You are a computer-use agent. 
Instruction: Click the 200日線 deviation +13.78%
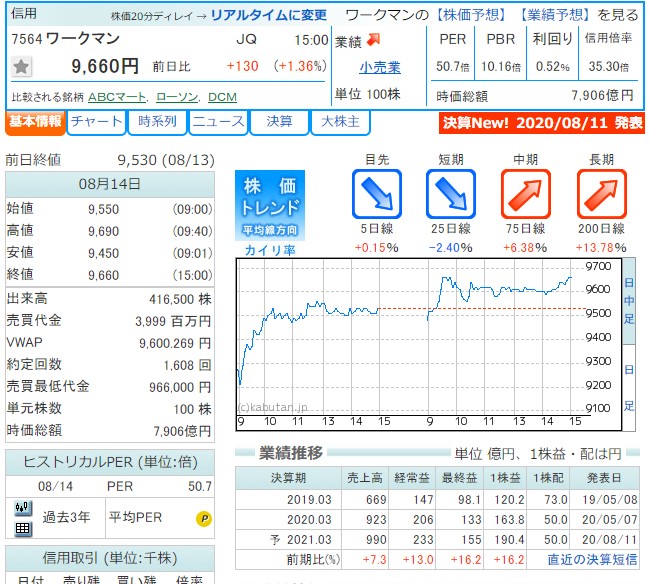click(601, 248)
